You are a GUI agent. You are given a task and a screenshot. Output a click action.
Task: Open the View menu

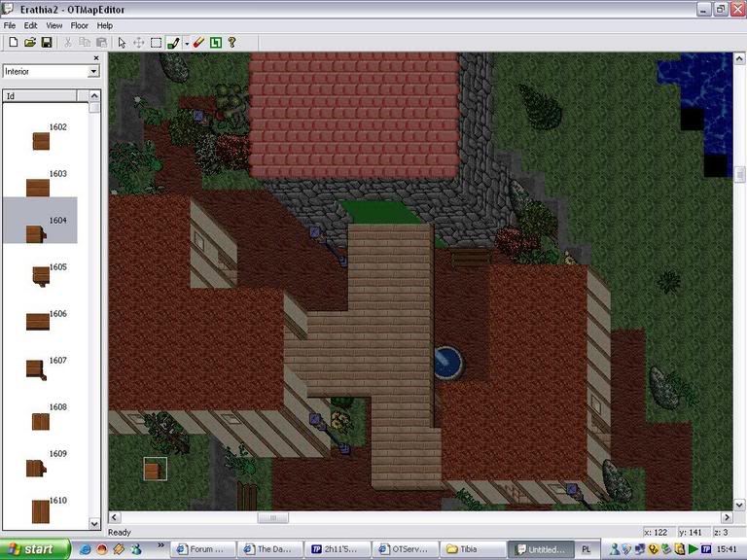53,25
